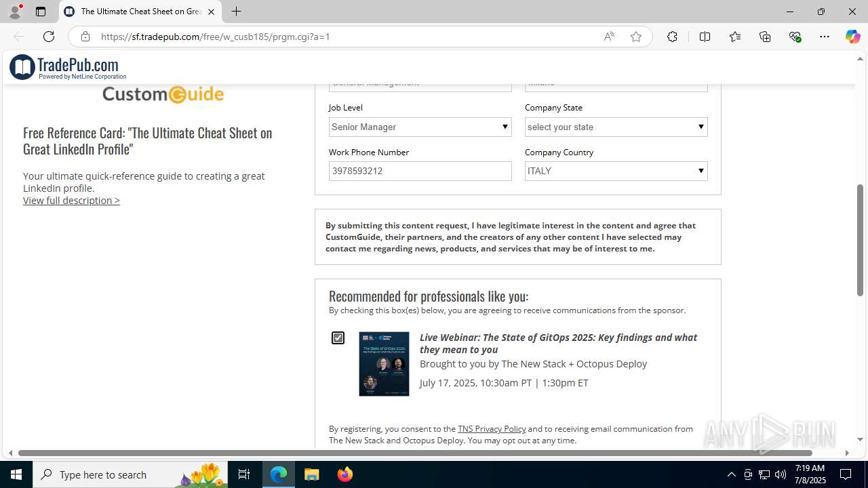This screenshot has width=868, height=488.
Task: Open the Windows Start menu
Action: tap(16, 474)
